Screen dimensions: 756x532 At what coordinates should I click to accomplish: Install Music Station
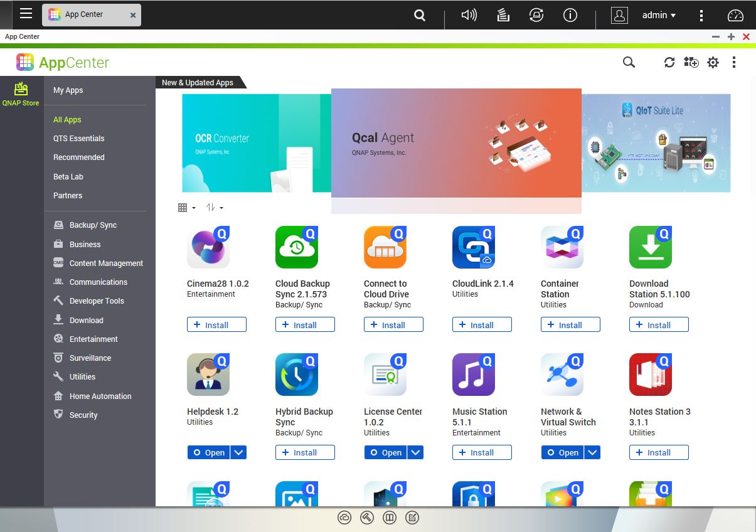(482, 452)
